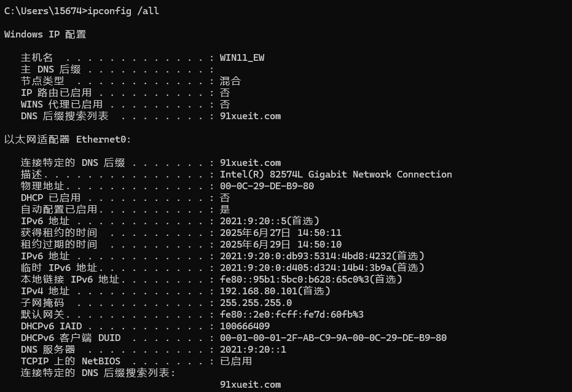The image size is (572, 392).
Task: Click the DHCPv6 client DUID value
Action: click(334, 338)
